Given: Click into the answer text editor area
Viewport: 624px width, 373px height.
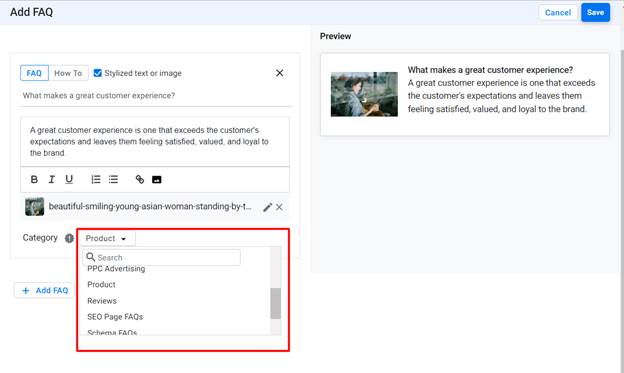Looking at the screenshot, I should [155, 141].
